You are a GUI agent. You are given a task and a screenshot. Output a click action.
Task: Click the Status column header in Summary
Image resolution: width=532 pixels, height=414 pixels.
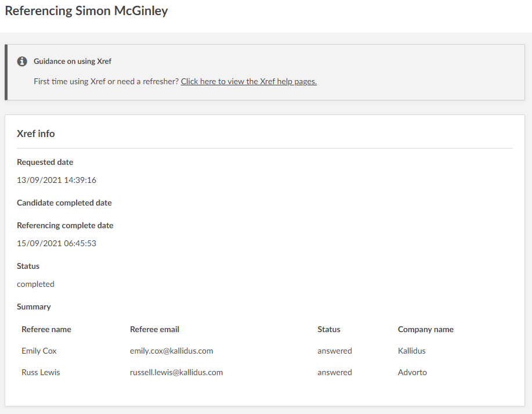(x=329, y=329)
